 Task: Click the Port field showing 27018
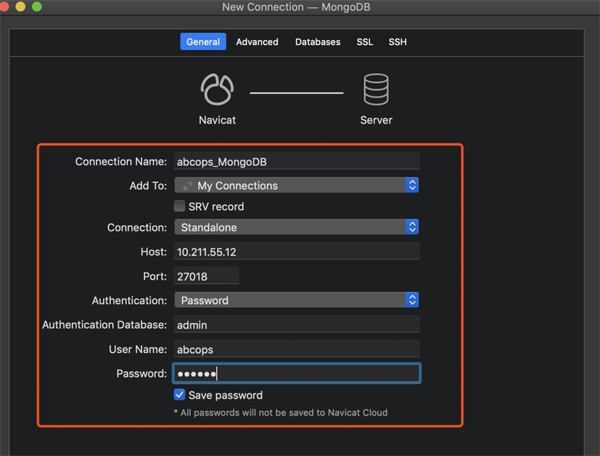(x=207, y=276)
